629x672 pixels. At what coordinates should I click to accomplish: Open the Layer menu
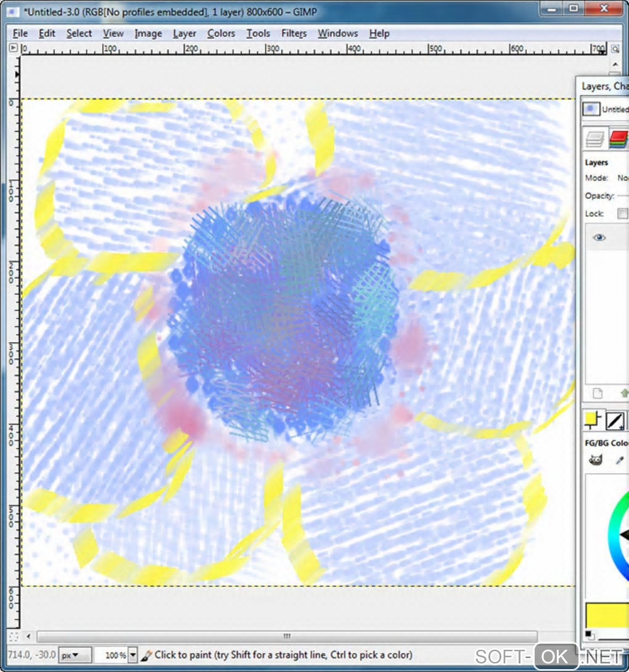tap(184, 33)
